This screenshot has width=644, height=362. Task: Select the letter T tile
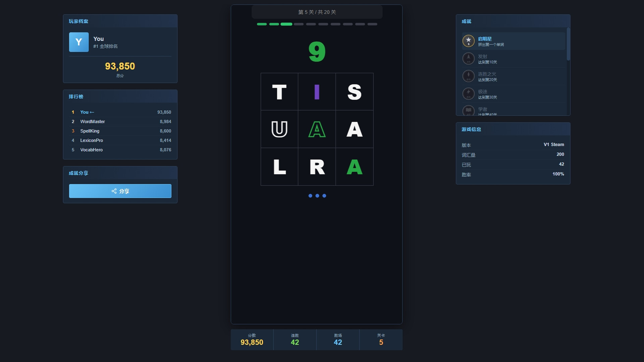point(279,92)
